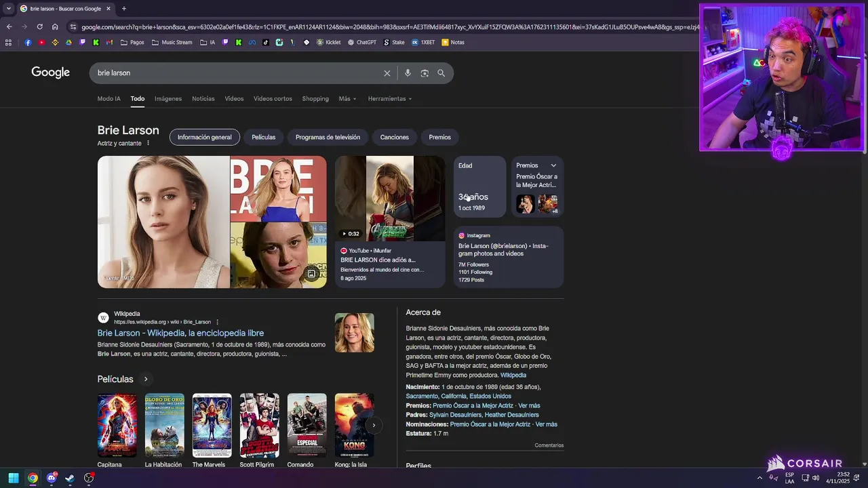Viewport: 868px width, 488px height.
Task: Open the Stake bookmark
Action: click(x=394, y=42)
